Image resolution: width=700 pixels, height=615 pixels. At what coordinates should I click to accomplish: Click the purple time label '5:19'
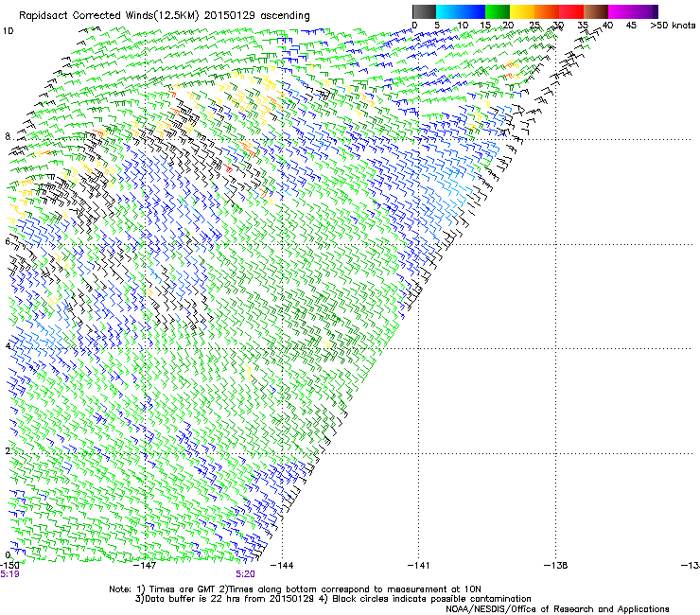tap(9, 574)
